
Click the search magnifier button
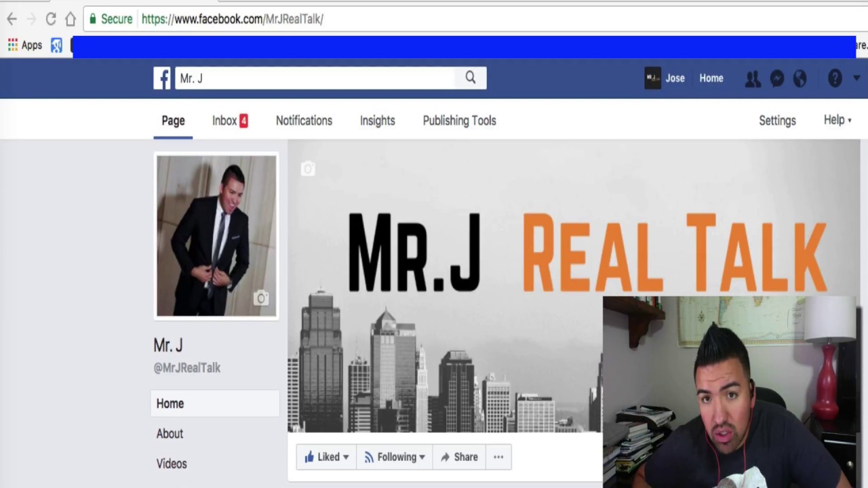(x=471, y=78)
